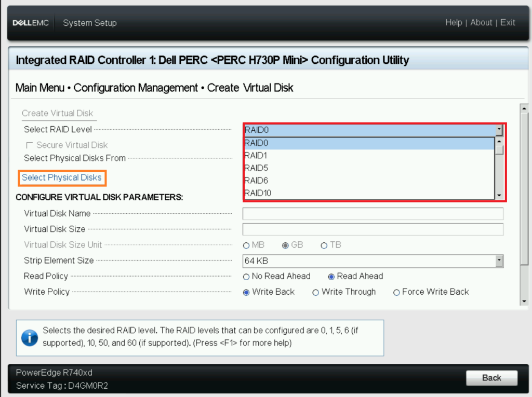Choose No Read Ahead read policy
Image resolution: width=532 pixels, height=397 pixels.
tap(246, 277)
